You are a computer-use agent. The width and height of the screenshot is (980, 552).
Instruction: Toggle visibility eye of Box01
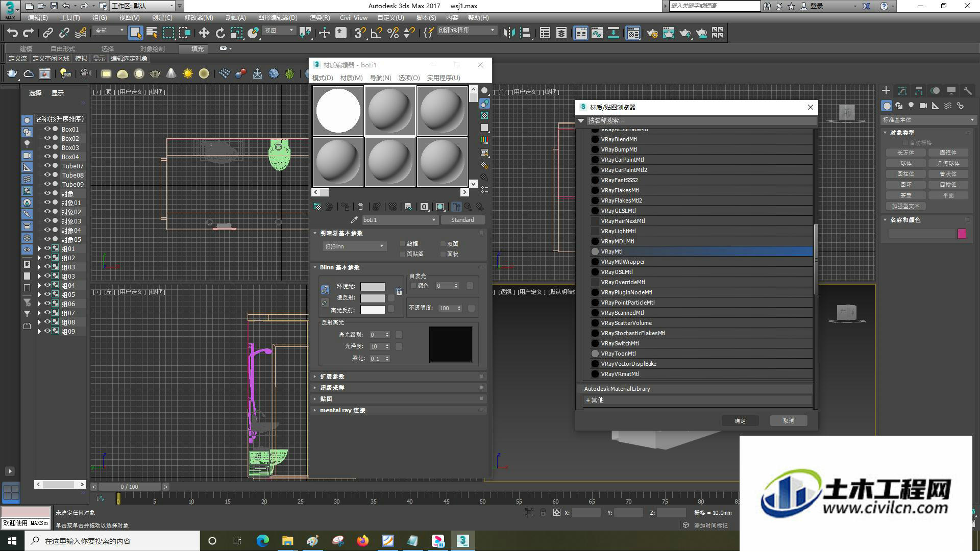coord(47,129)
